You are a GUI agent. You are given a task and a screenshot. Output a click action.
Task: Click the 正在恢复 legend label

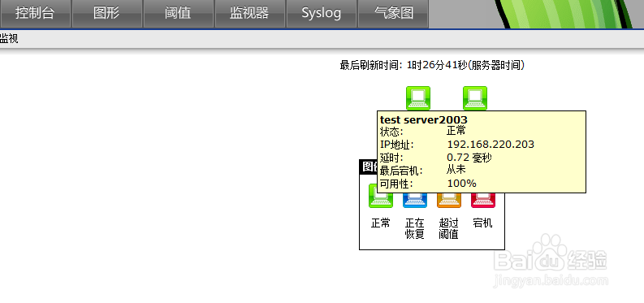415,229
